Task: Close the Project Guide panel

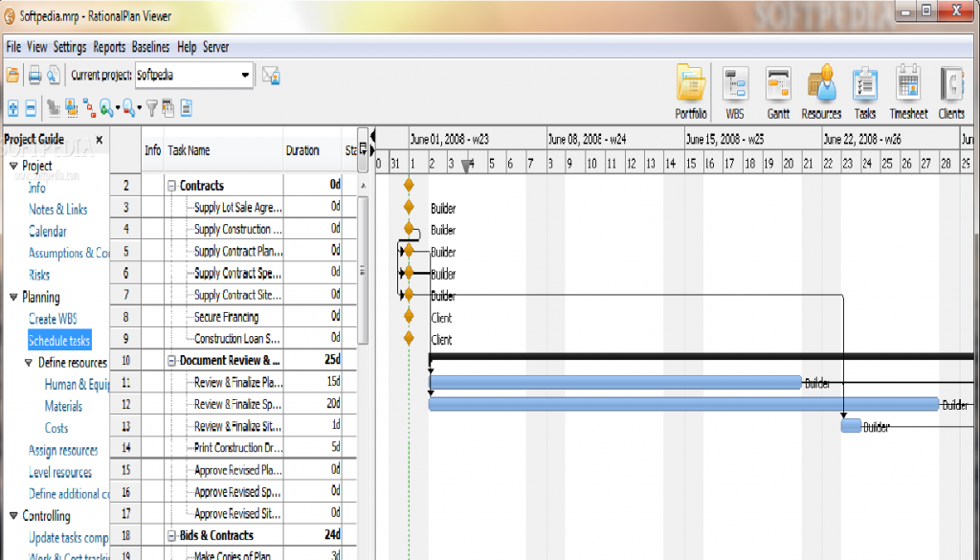Action: (x=99, y=138)
